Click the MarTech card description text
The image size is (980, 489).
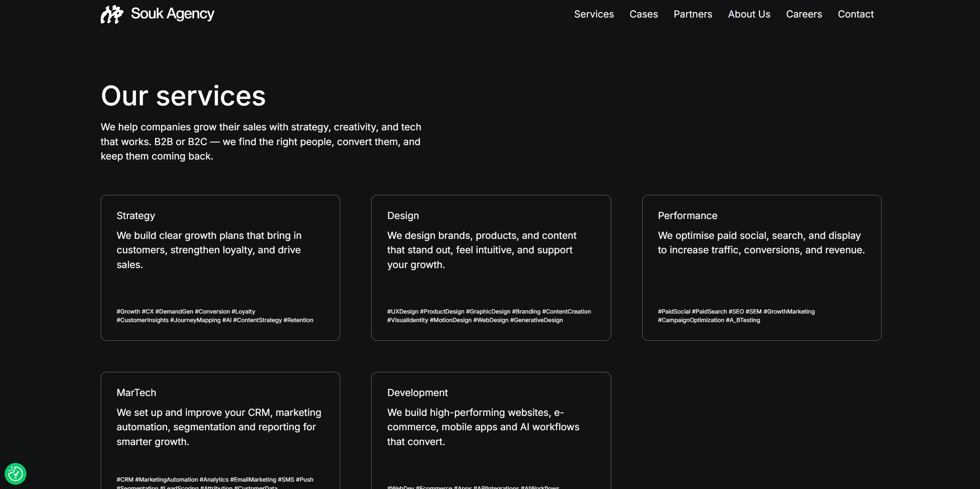(219, 427)
